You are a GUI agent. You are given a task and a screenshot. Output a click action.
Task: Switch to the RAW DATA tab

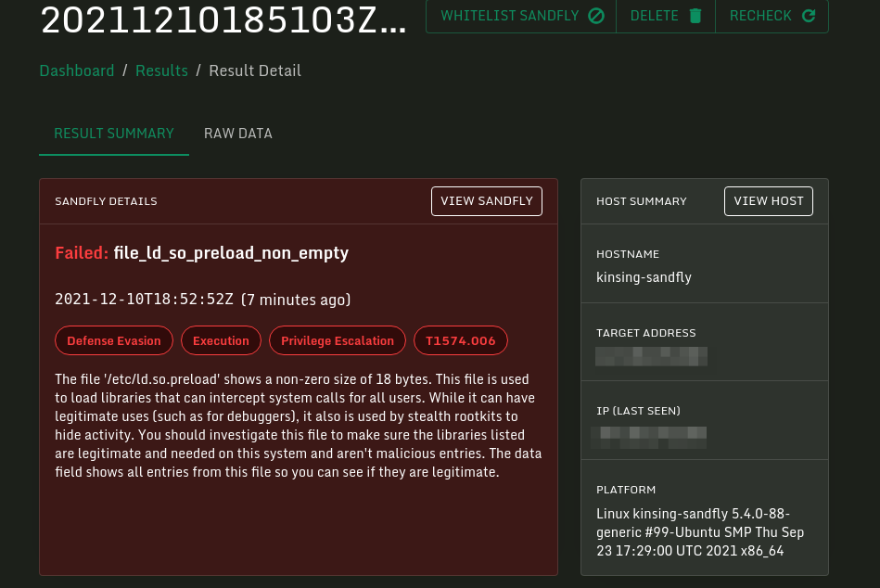point(238,134)
